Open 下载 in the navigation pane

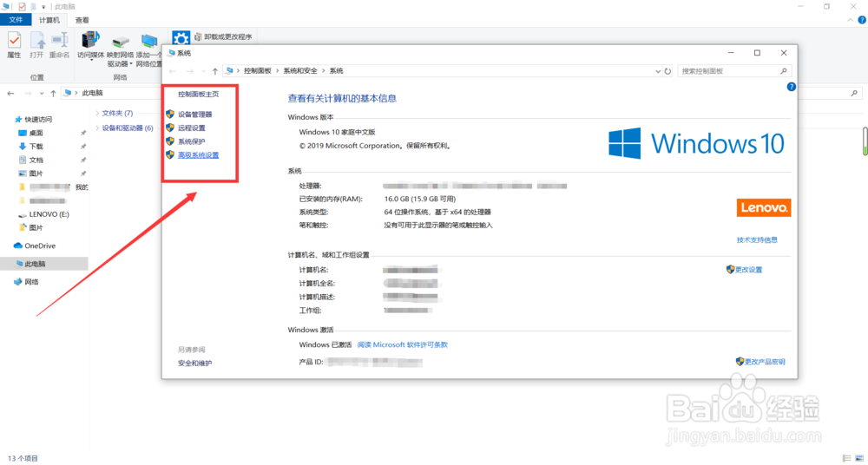[36, 146]
